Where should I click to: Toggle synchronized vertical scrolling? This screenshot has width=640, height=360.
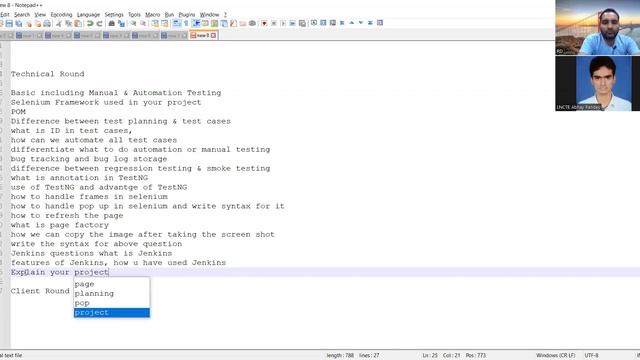click(155, 23)
